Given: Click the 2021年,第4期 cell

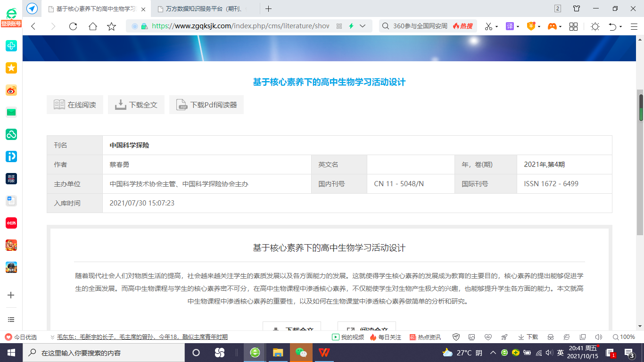Looking at the screenshot, I should point(564,165).
